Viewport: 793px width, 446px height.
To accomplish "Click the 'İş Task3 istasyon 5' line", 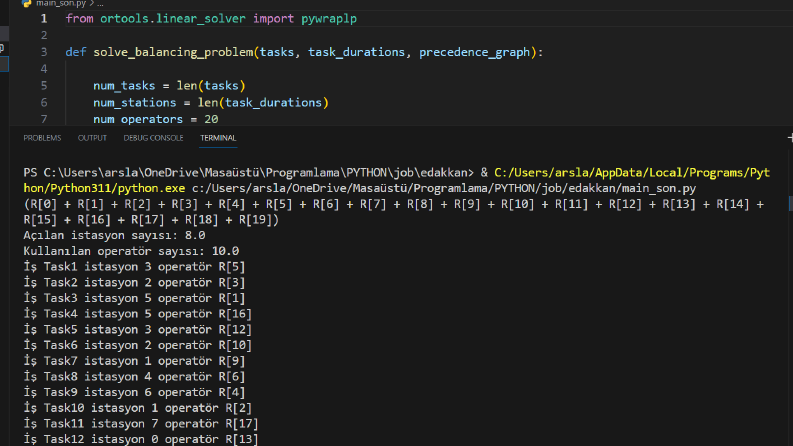I will pos(134,298).
